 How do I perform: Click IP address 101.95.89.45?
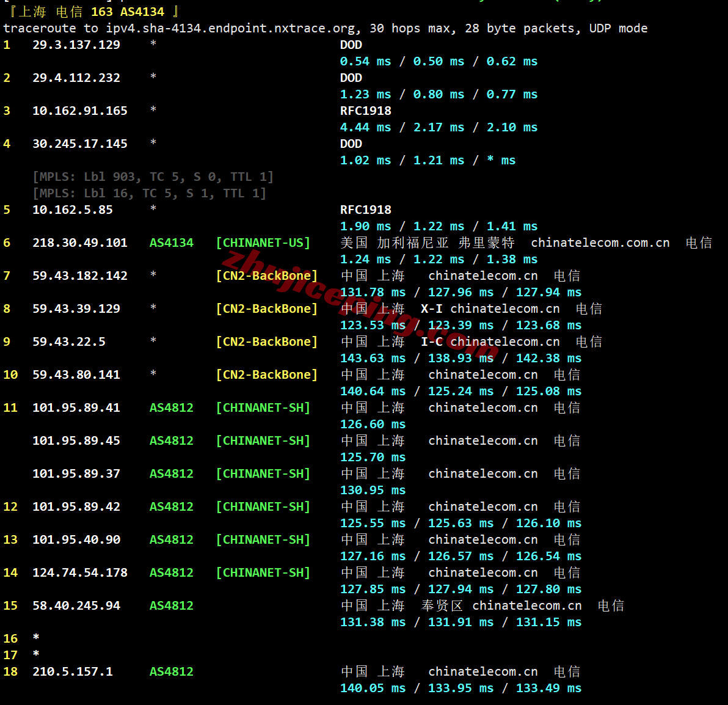pos(76,440)
